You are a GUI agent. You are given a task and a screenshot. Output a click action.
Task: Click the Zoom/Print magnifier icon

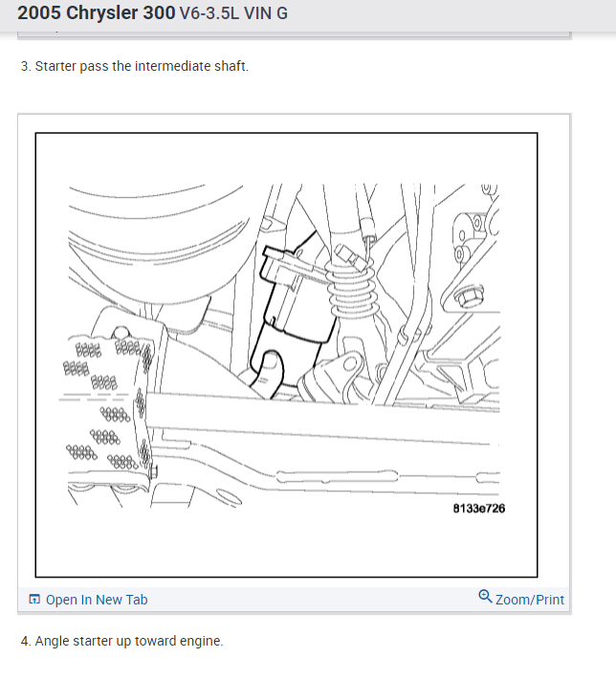point(485,596)
